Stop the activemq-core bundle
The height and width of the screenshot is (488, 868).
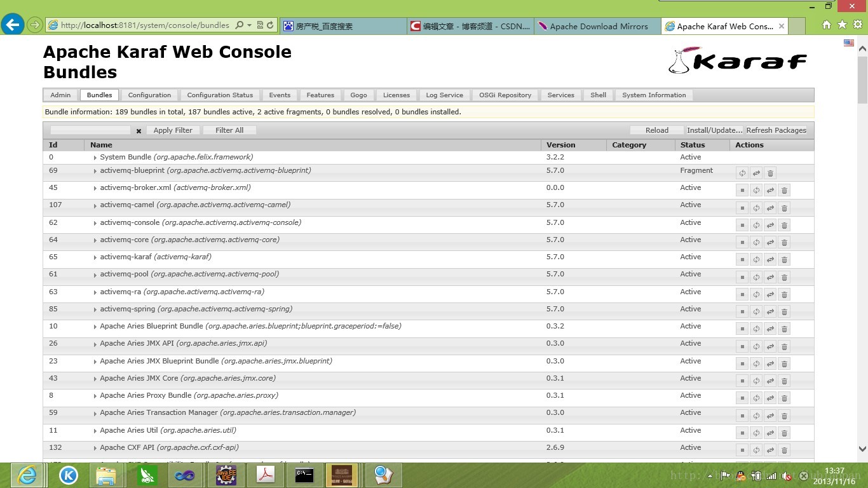point(742,243)
